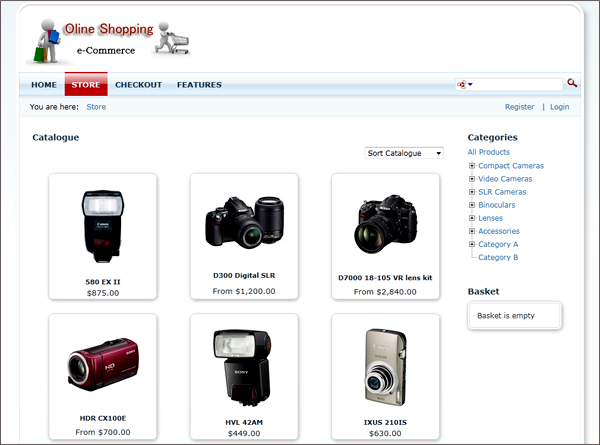The image size is (600, 445).
Task: Expand the Lenses tree node
Action: (x=472, y=218)
